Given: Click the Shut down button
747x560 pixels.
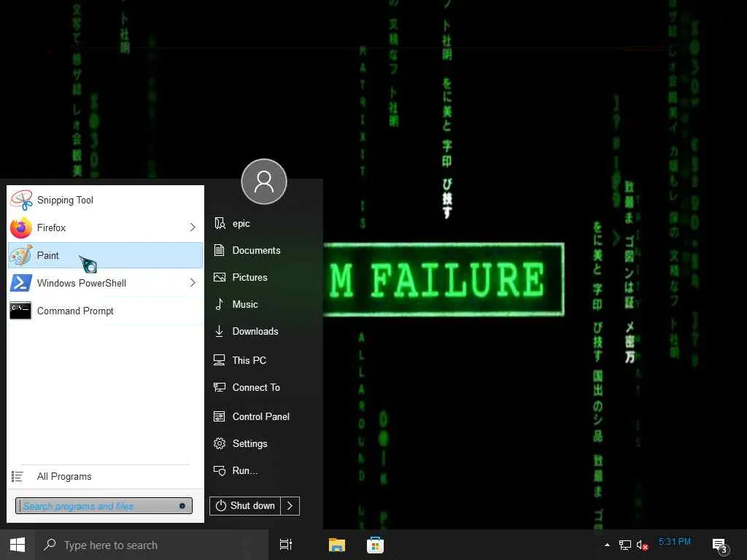Looking at the screenshot, I should 245,506.
